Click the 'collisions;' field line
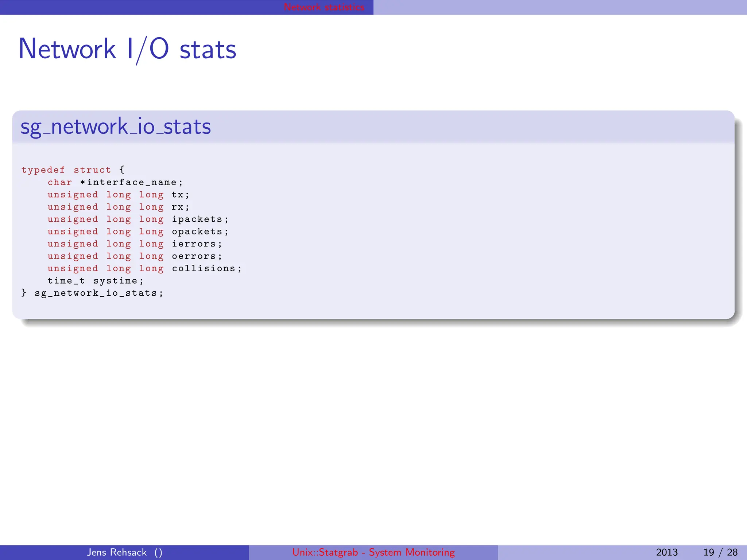Viewport: 747px width, 560px height. click(144, 269)
